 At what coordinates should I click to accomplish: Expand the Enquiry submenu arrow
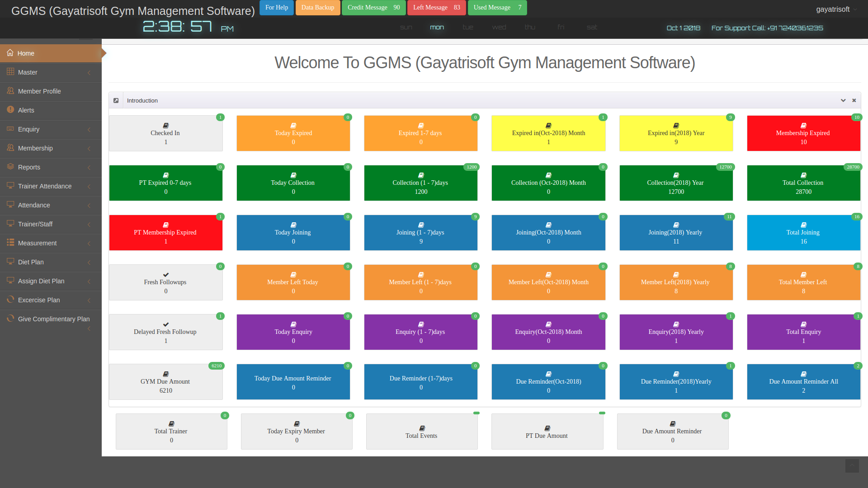[89, 130]
